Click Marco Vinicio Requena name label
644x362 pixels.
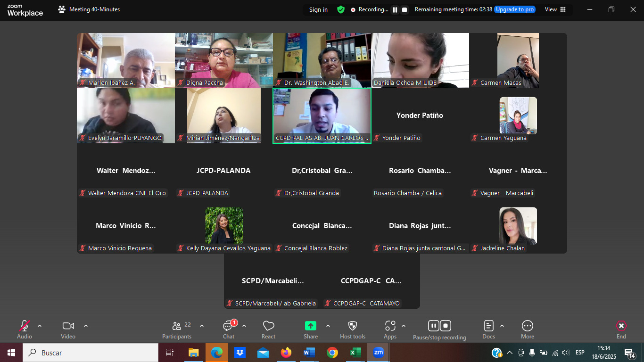(120, 248)
